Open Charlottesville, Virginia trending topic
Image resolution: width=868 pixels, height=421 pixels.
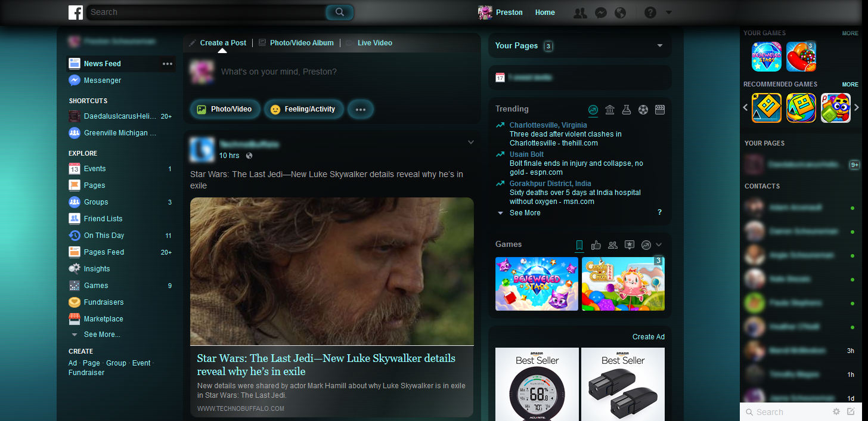coord(548,125)
